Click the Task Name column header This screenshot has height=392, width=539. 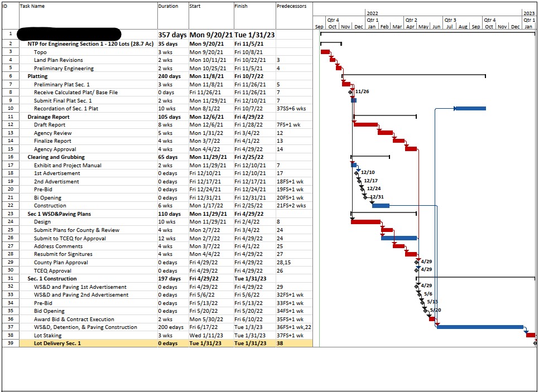click(32, 6)
